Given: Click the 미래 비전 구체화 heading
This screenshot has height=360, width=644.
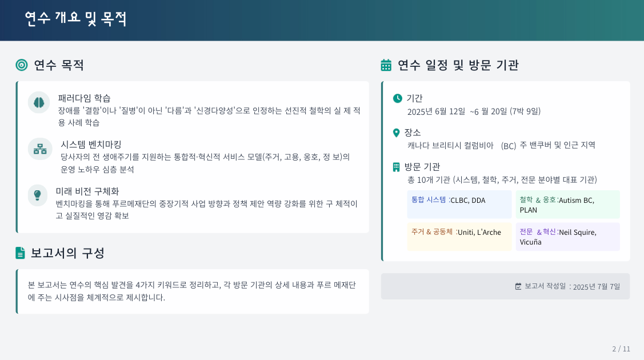Looking at the screenshot, I should [x=87, y=191].
